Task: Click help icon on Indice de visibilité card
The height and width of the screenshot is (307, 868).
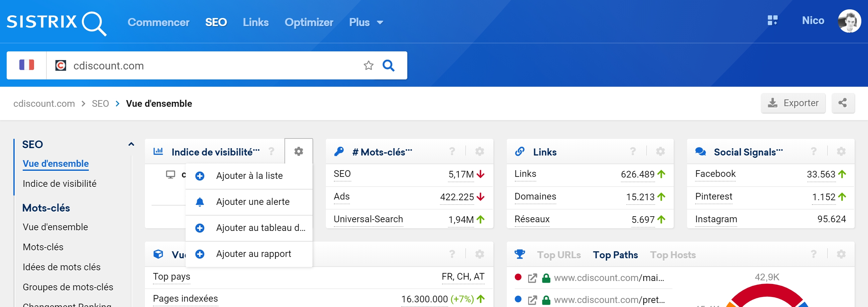Action: (x=271, y=151)
